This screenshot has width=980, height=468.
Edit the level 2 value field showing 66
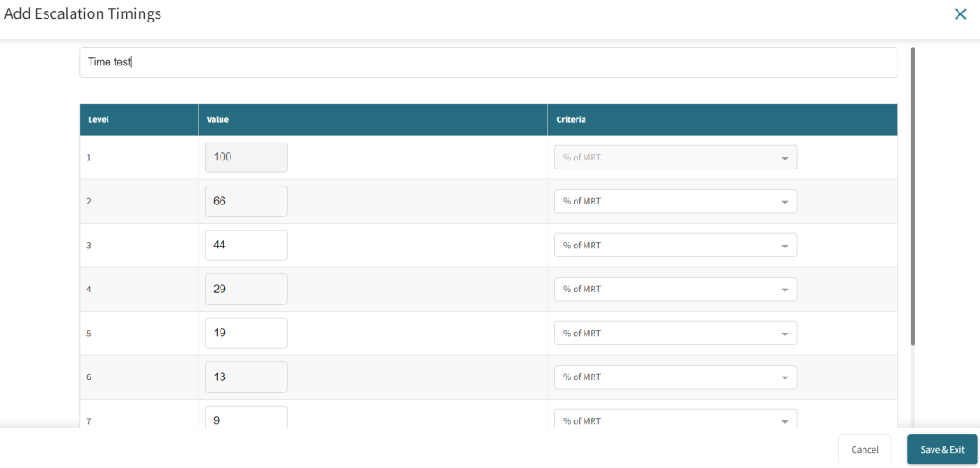click(247, 201)
